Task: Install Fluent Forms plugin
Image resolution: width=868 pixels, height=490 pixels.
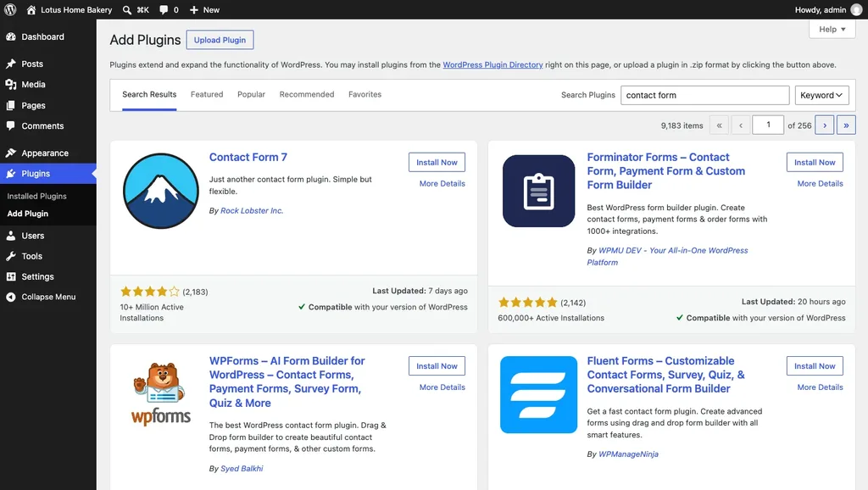Action: pyautogui.click(x=815, y=366)
